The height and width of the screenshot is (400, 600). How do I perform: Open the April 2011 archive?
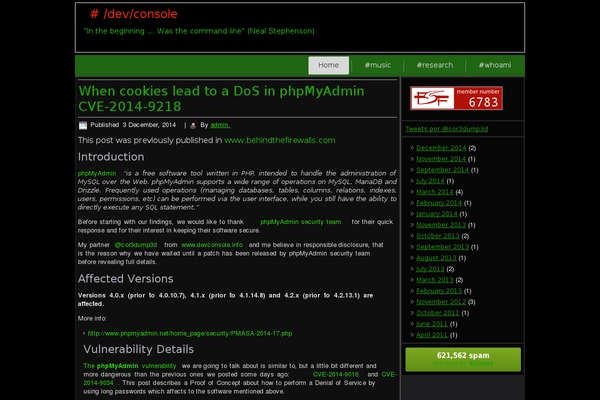click(x=432, y=335)
